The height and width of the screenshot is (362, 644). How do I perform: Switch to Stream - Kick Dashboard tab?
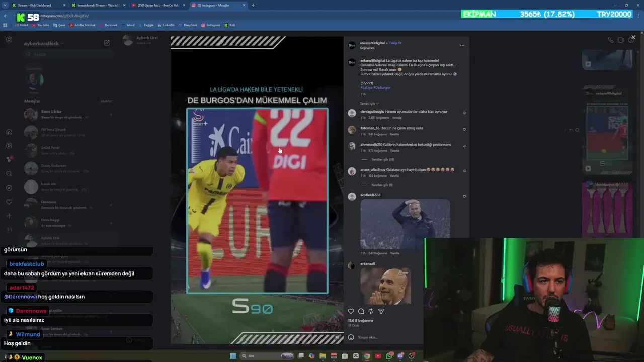click(x=38, y=5)
